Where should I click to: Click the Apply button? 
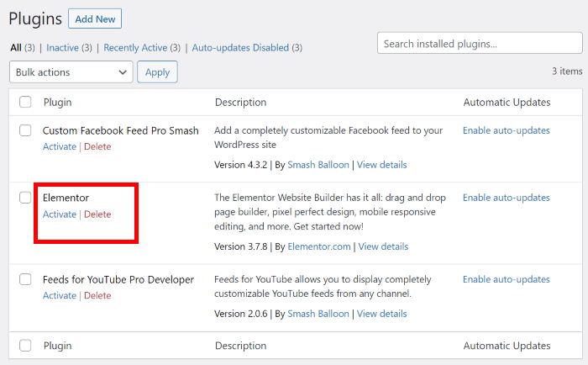pos(157,72)
